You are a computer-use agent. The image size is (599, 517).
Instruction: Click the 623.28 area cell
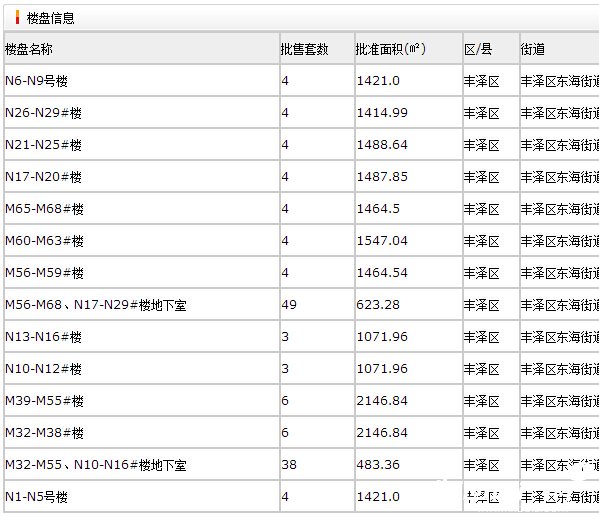coord(378,305)
